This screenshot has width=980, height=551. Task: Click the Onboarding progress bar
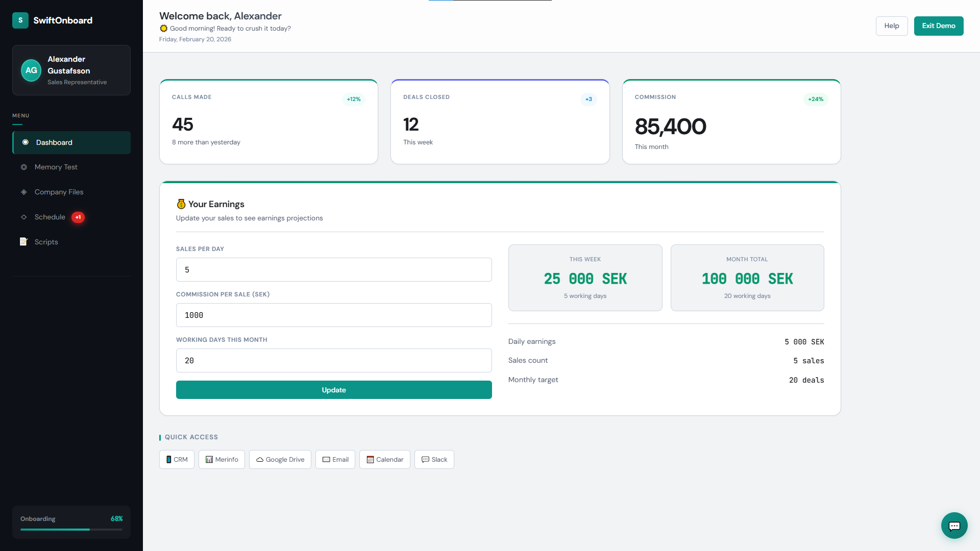tap(71, 529)
